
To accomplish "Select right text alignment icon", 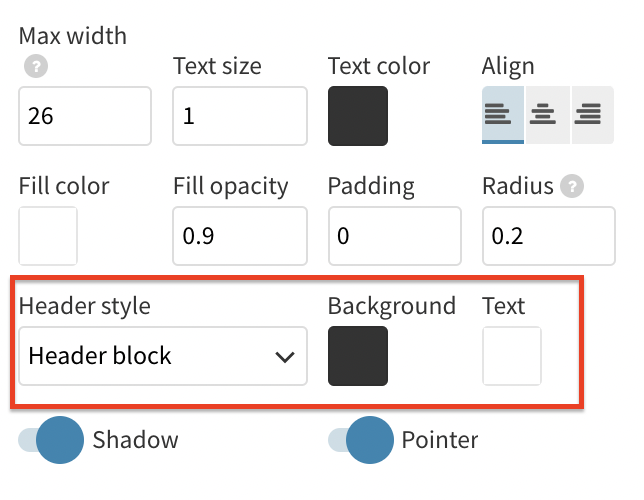I will pos(593,115).
